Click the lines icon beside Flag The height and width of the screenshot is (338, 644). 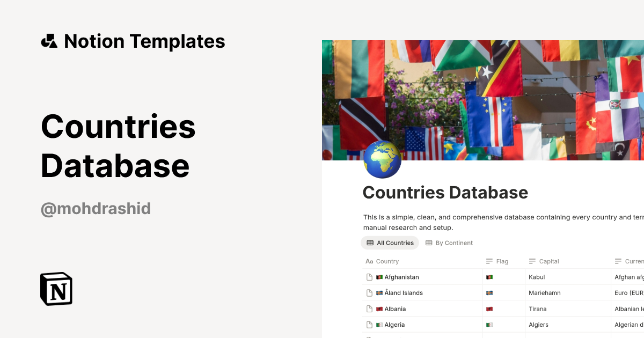[x=489, y=261]
